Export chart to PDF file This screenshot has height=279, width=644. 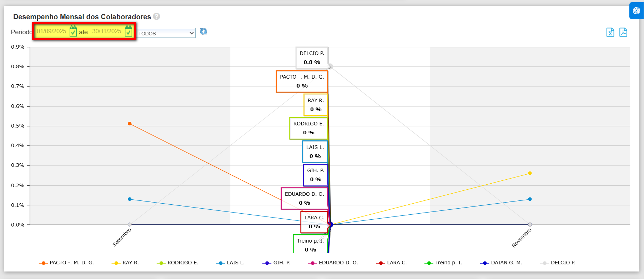click(623, 33)
